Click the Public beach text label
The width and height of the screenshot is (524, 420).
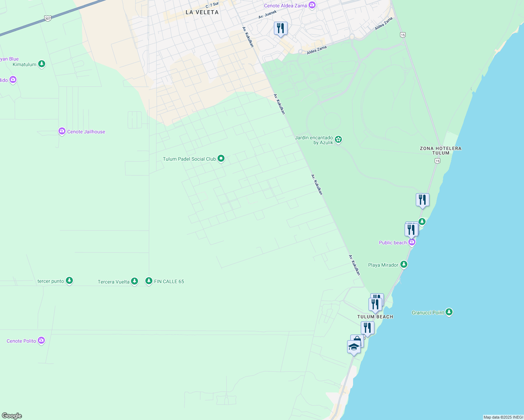click(393, 243)
